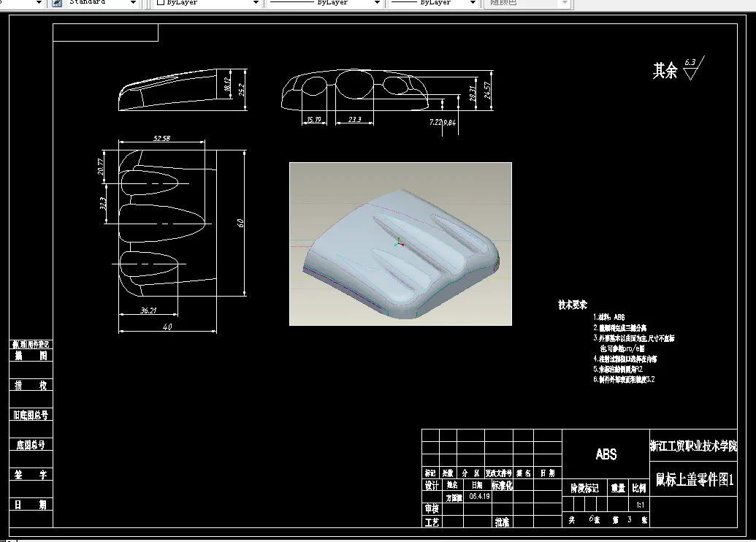Click the 旧底图总号 cell in left margin

pos(31,415)
